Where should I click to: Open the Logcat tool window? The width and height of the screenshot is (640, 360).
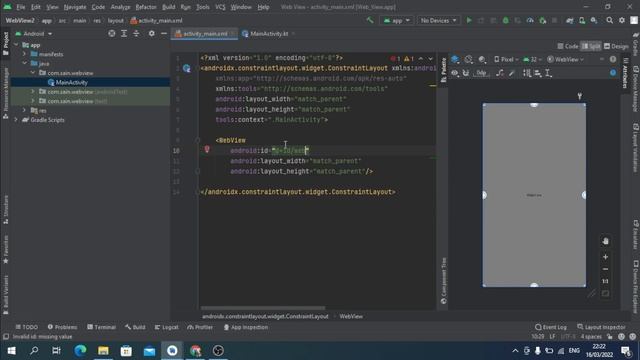[167, 327]
